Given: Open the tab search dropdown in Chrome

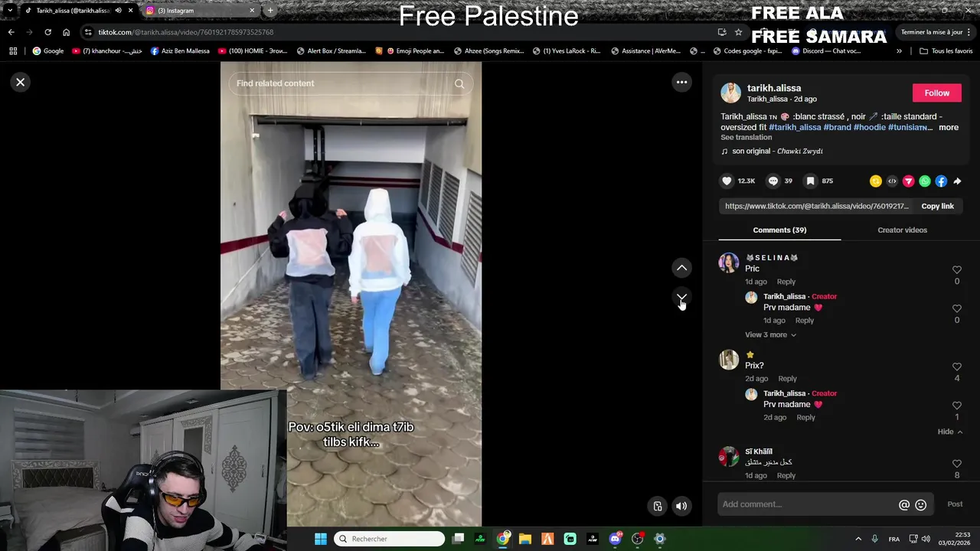Looking at the screenshot, I should point(9,11).
